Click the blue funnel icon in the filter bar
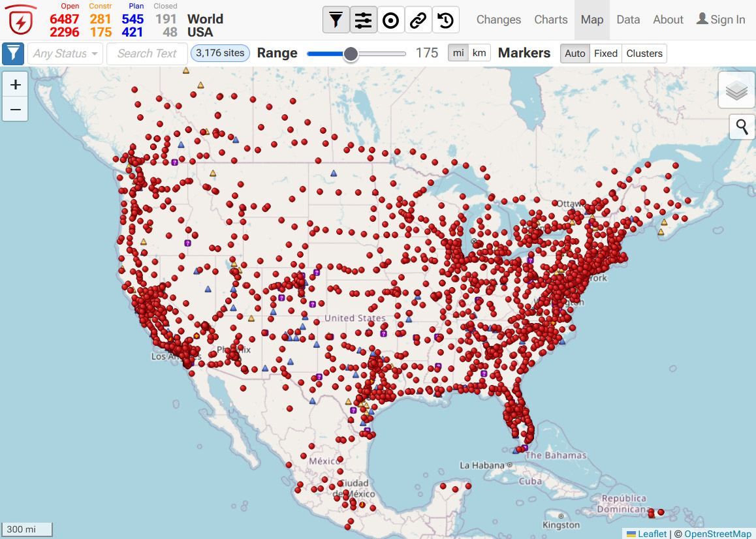This screenshot has width=756, height=539. point(13,53)
